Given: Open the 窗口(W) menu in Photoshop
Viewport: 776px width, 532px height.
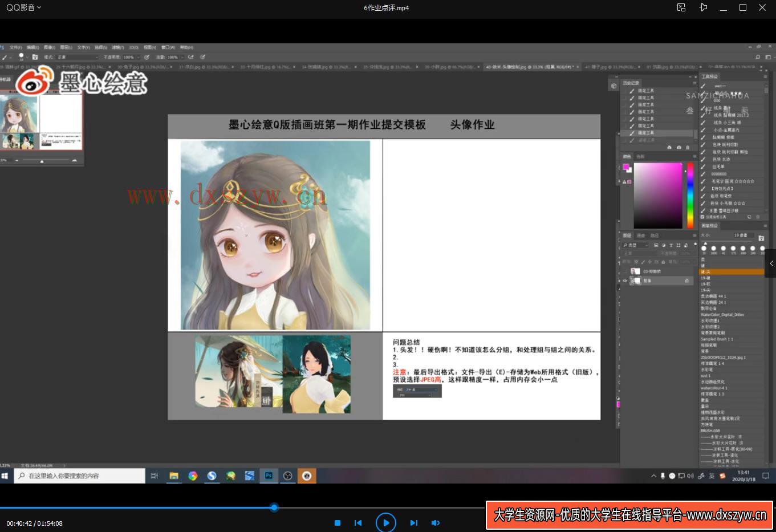Looking at the screenshot, I should [x=169, y=47].
